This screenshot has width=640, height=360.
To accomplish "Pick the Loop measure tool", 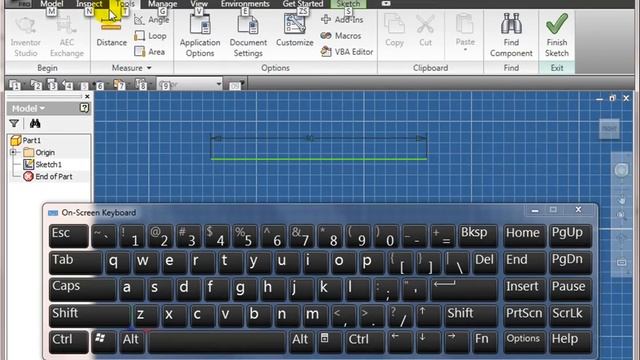I will 150,36.
